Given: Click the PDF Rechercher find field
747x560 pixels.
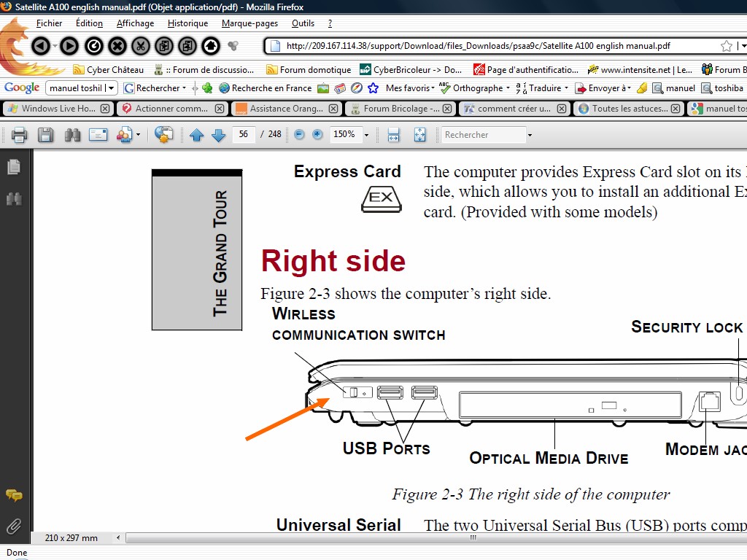Looking at the screenshot, I should click(483, 135).
